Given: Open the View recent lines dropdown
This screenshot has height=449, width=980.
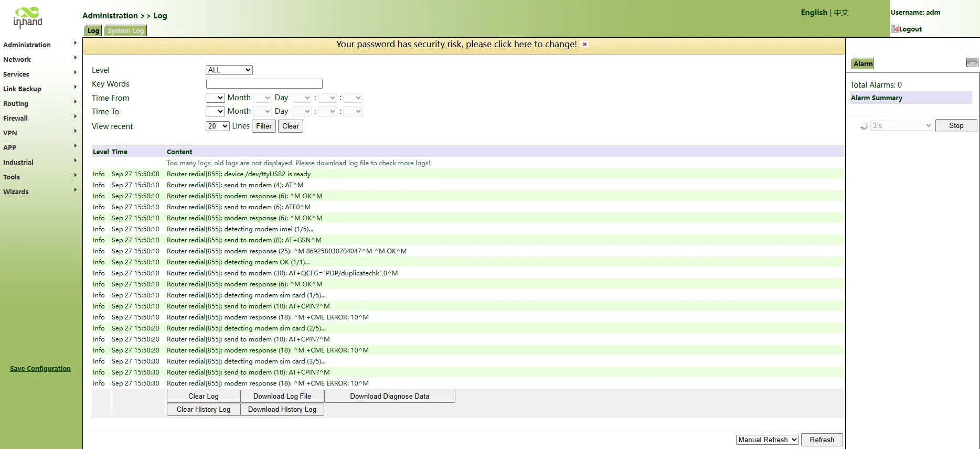Looking at the screenshot, I should [217, 126].
